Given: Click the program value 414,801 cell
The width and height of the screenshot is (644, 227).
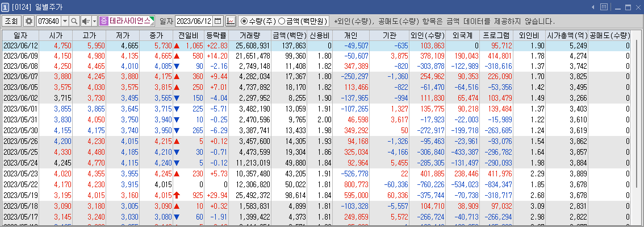Looking at the screenshot, I should 496,56.
